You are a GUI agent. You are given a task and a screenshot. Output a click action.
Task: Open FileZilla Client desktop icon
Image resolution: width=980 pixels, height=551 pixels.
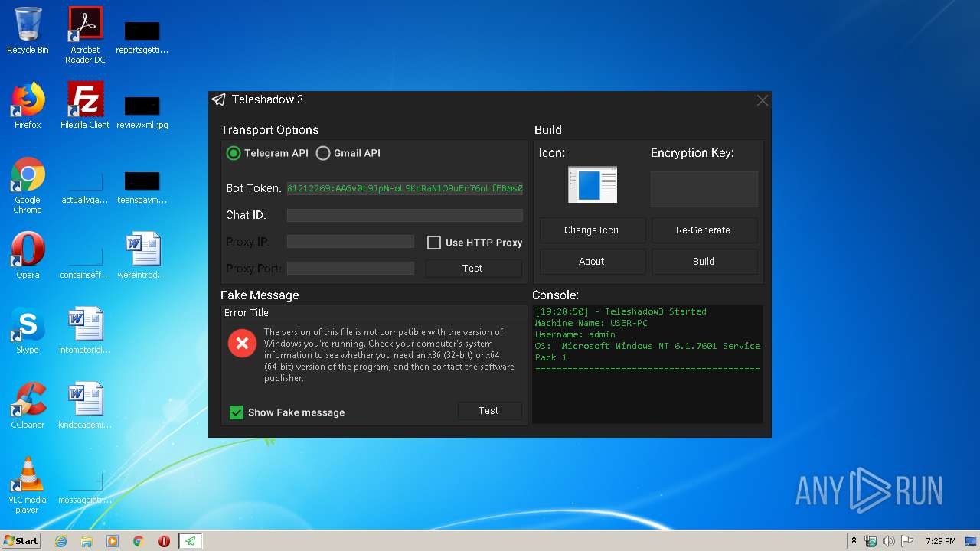[85, 106]
